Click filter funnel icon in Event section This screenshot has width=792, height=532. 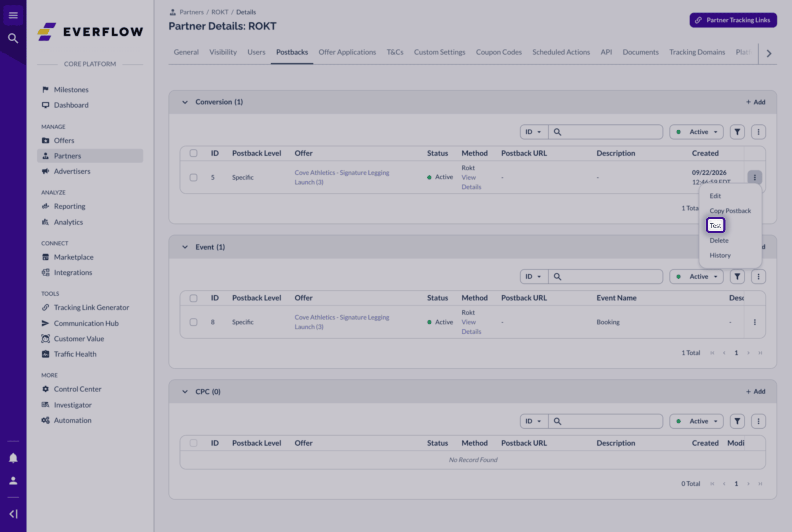(x=737, y=277)
